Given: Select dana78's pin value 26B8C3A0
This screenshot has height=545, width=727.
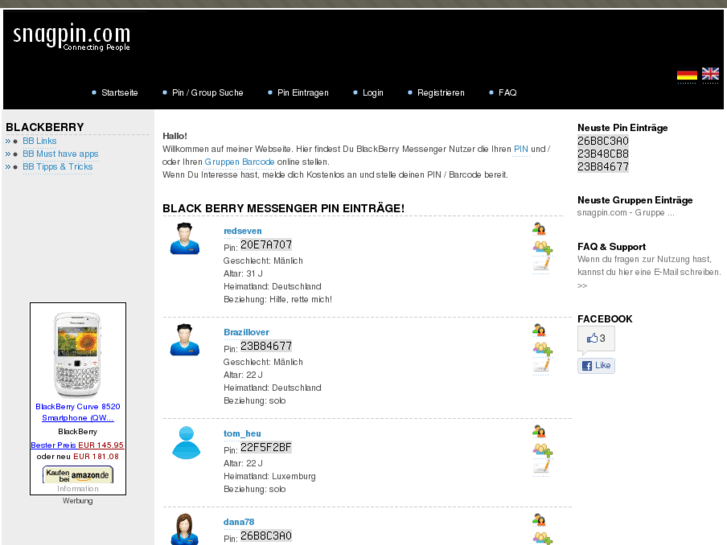Looking at the screenshot, I should (266, 536).
